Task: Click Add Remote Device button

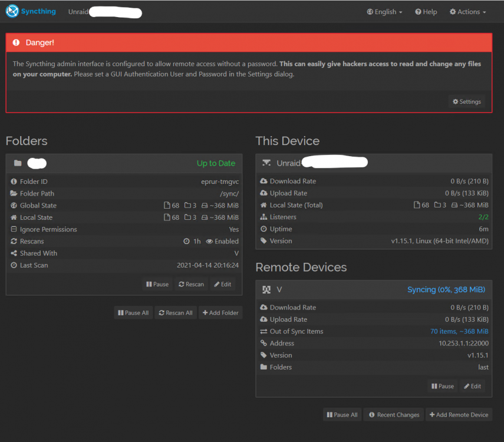Action: tap(459, 415)
